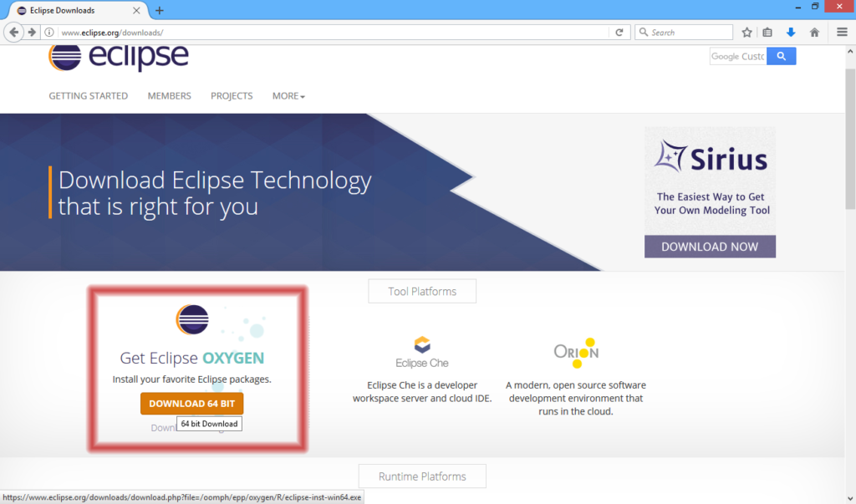Click the scrollbar down arrow
Viewport: 856px width, 504px height.
pos(850,498)
